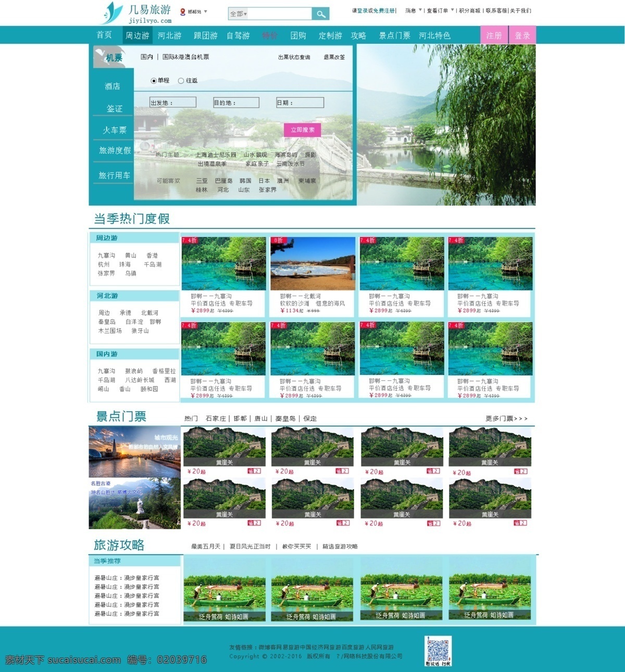Click the 免费注册 link in header
Screen dimensions: 625x672
coord(384,10)
